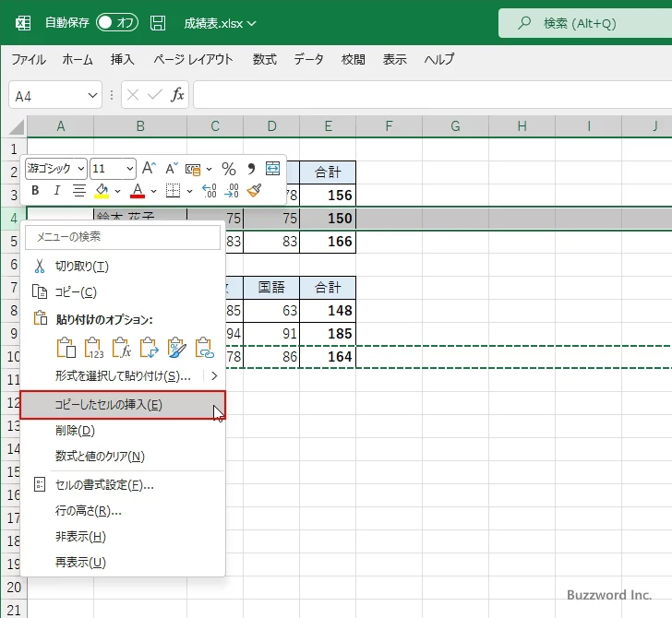This screenshot has height=618, width=672.
Task: Click the Paste Link icon
Action: point(204,348)
